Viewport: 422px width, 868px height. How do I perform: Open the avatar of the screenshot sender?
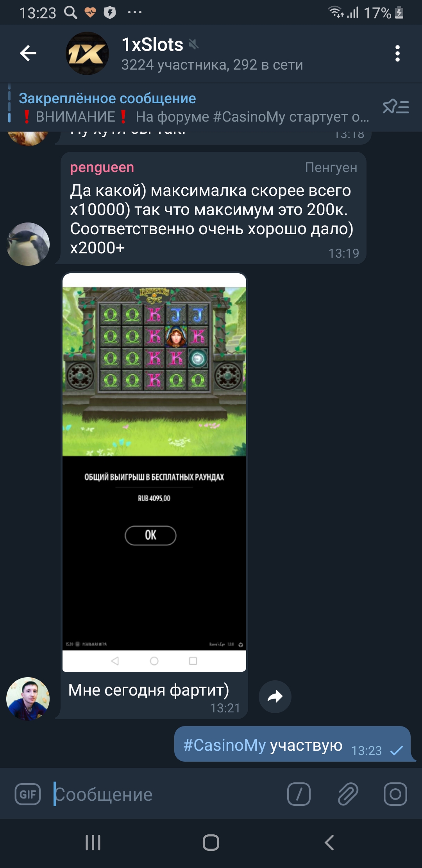click(x=28, y=699)
